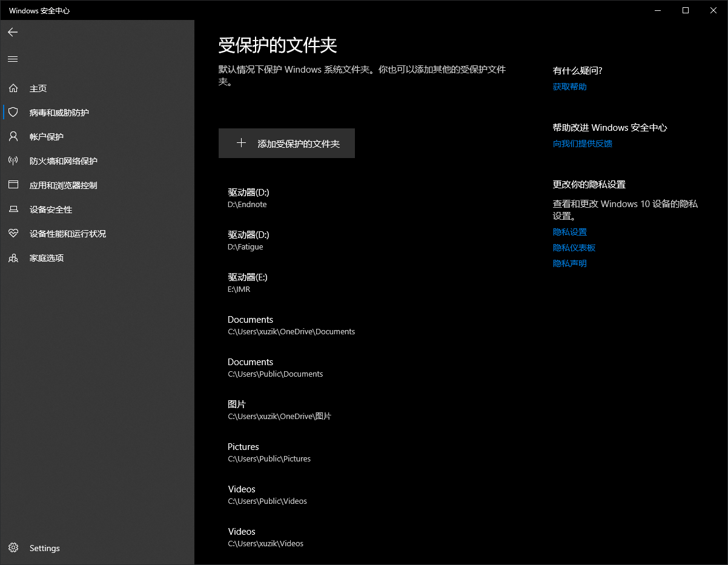Open 家庭选项 label
Image resolution: width=728 pixels, height=565 pixels.
(x=47, y=258)
